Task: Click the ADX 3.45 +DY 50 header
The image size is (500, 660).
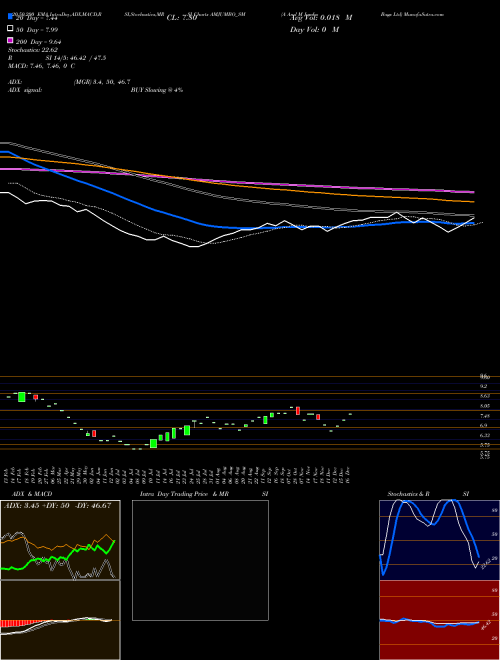Action: coord(57,506)
